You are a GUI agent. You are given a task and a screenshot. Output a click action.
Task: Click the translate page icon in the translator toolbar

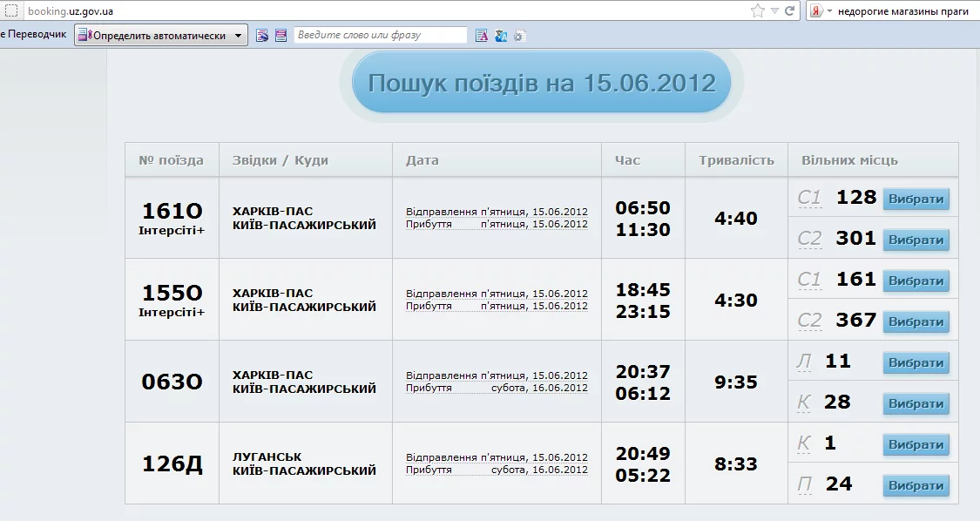(262, 36)
